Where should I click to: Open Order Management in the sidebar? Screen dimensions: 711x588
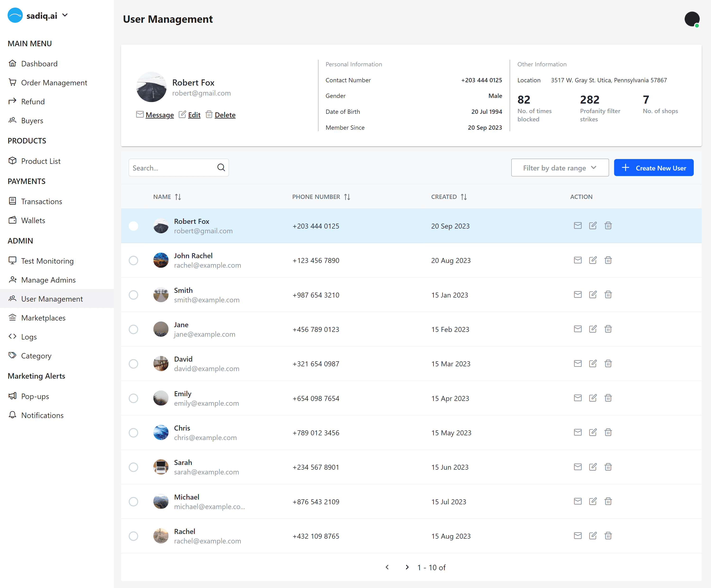click(x=57, y=83)
